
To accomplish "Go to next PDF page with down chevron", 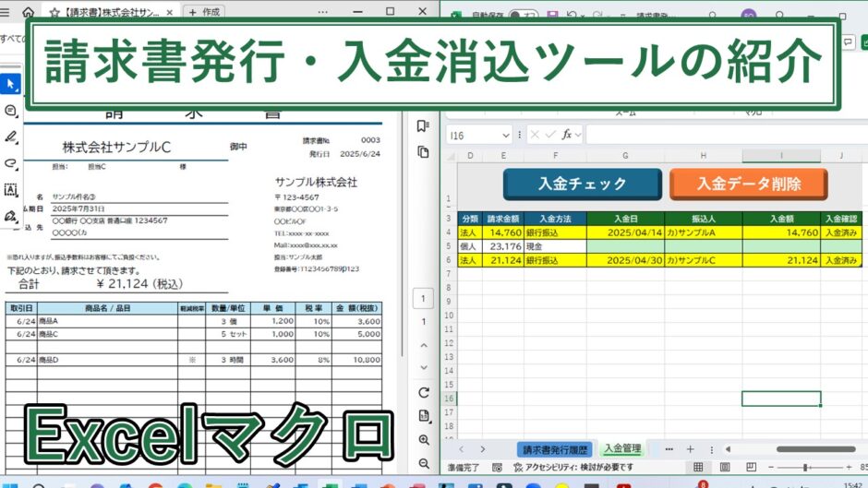I will [x=424, y=367].
